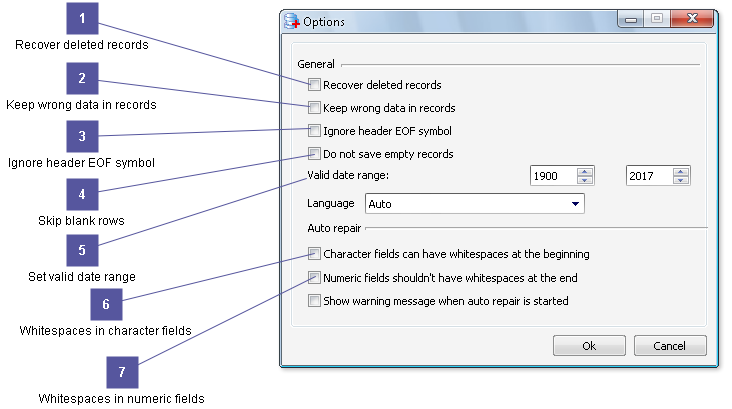Viewport: 732px width, 409px height.
Task: Check Show warning message when auto repair starts
Action: tap(314, 301)
